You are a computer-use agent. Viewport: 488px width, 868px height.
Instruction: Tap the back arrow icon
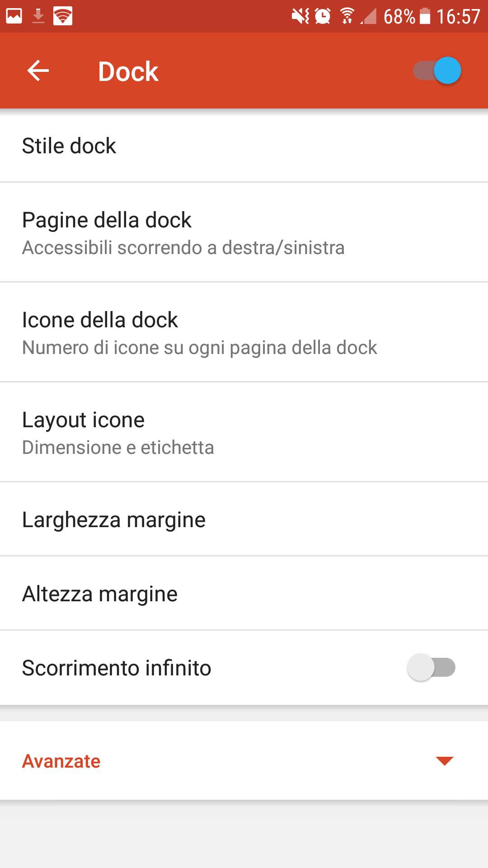click(x=38, y=71)
